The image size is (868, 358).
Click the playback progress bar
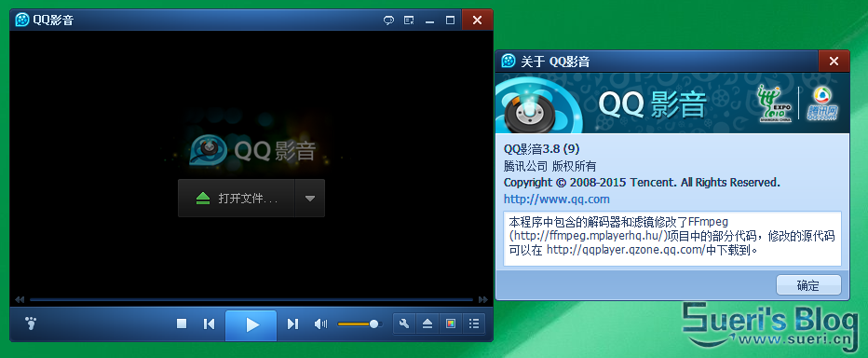pyautogui.click(x=251, y=300)
